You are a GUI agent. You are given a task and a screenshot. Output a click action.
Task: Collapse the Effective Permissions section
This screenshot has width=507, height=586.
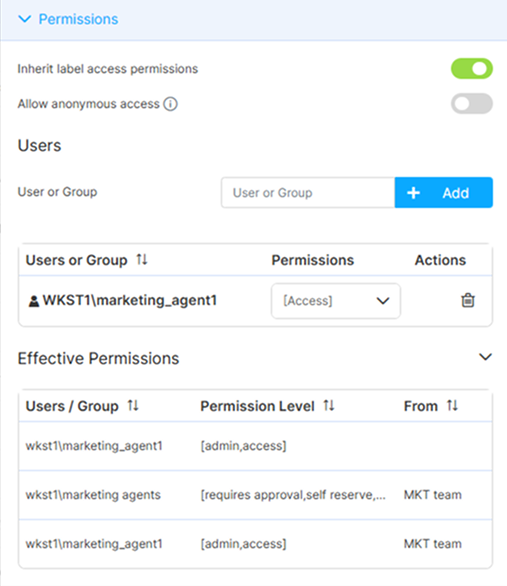[x=485, y=357]
